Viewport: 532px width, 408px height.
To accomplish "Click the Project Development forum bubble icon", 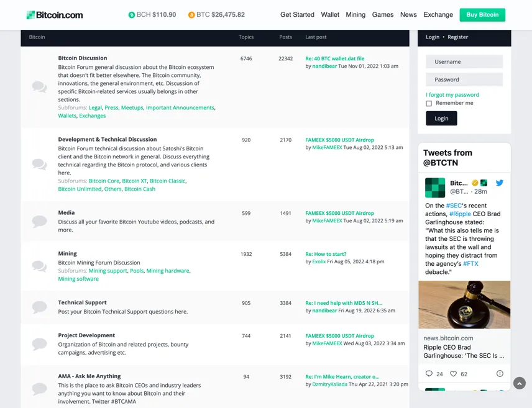I will tap(39, 344).
